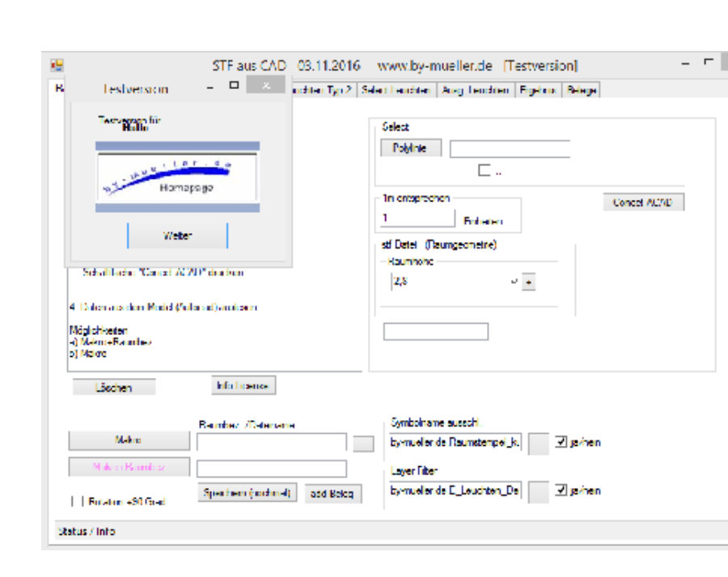This screenshot has height=577, width=728.
Task: Click the 'Möglichkeiten' text in instructions
Action: (x=99, y=330)
